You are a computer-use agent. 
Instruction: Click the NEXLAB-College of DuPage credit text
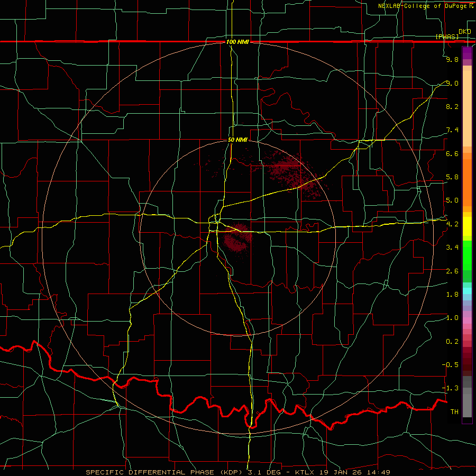tap(423, 6)
